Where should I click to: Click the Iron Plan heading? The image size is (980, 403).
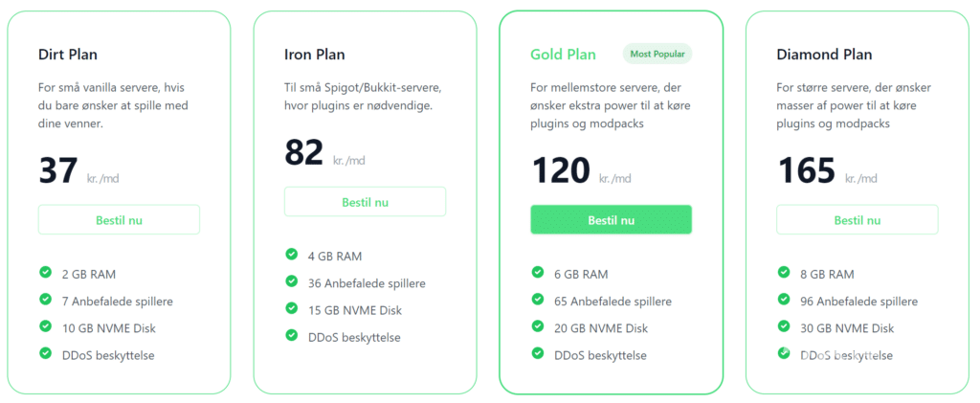(315, 55)
